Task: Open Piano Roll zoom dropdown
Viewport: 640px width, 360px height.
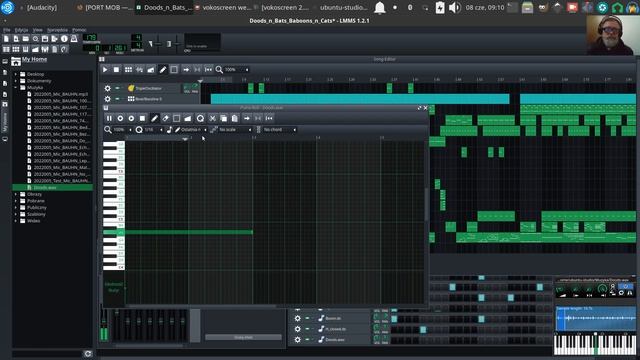Action: pos(122,130)
